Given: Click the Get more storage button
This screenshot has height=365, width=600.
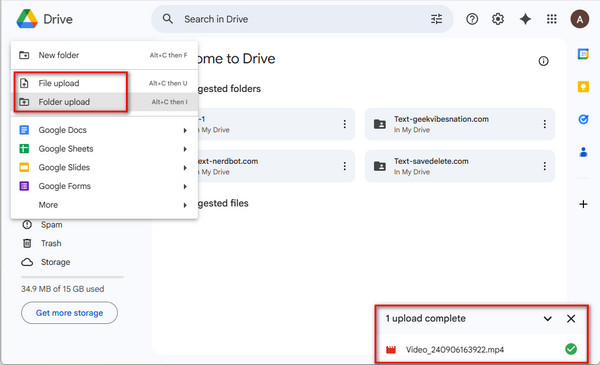Looking at the screenshot, I should (69, 313).
